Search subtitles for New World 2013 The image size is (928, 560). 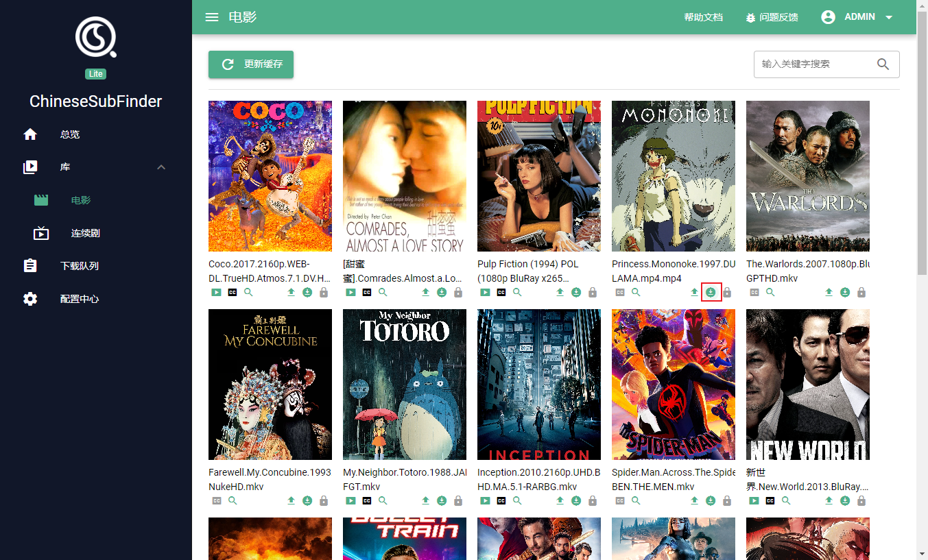[787, 500]
